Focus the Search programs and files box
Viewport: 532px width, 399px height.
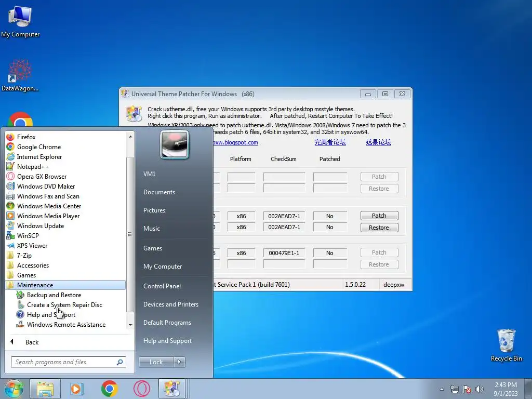pos(68,362)
